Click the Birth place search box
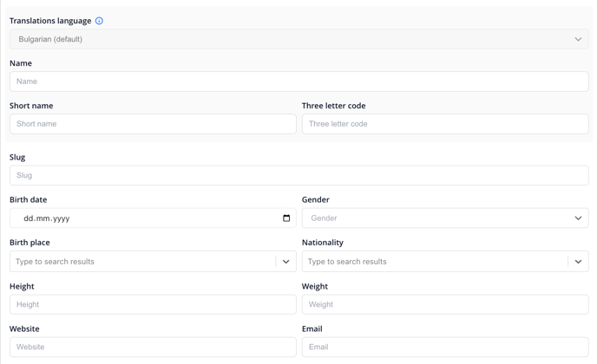The height and width of the screenshot is (364, 597). coord(142,262)
